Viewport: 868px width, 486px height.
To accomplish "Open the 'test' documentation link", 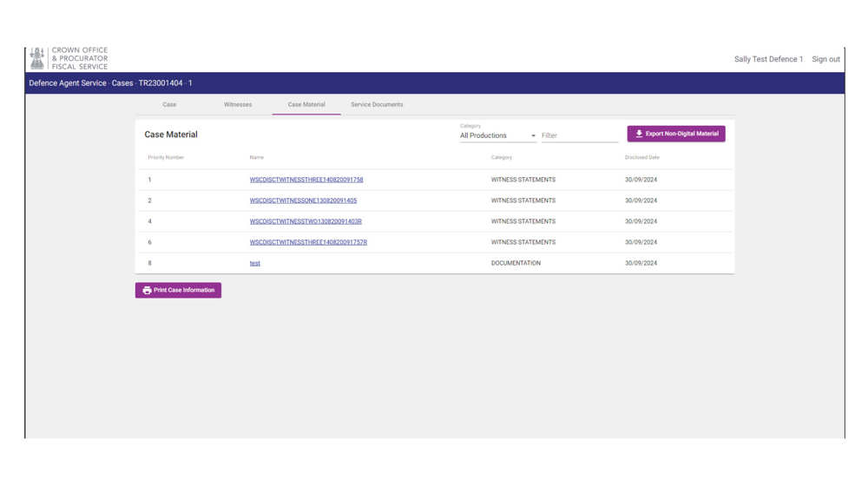I will pyautogui.click(x=255, y=263).
